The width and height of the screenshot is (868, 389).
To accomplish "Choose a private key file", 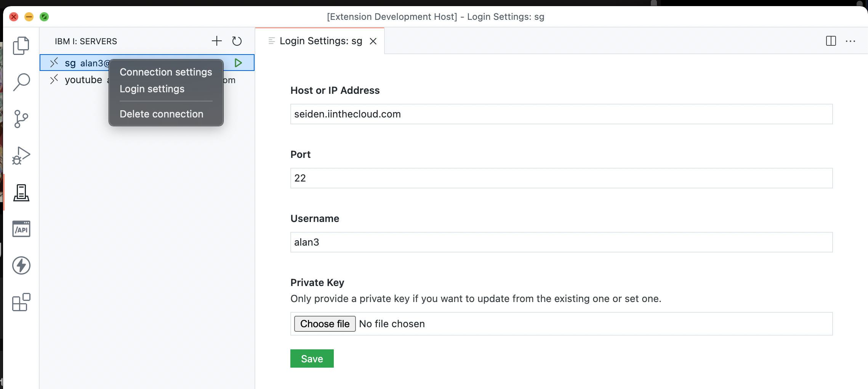I will [324, 323].
